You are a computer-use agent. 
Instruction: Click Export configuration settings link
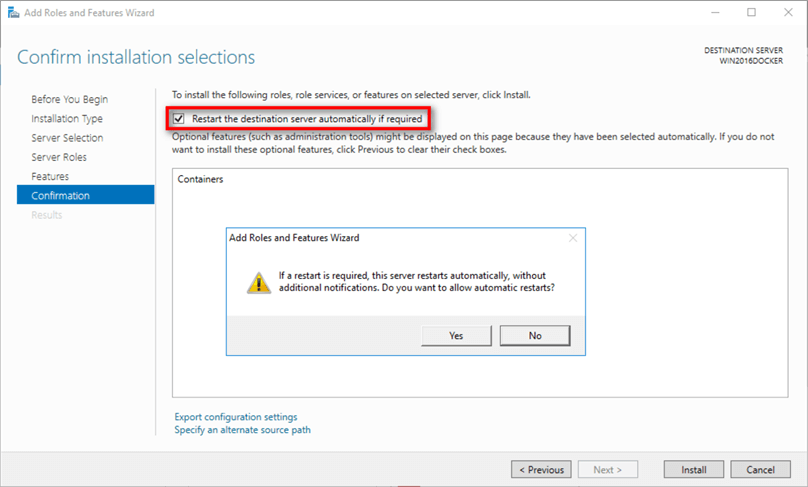[x=235, y=417]
